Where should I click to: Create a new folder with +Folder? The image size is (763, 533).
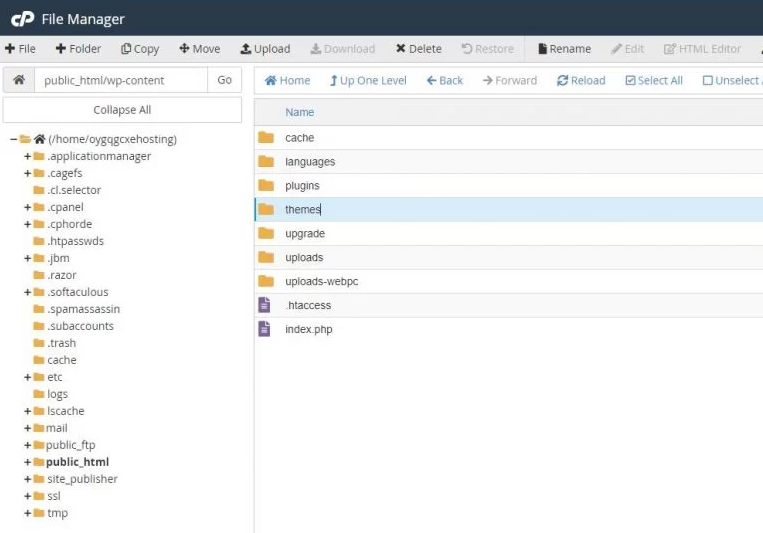[x=78, y=49]
